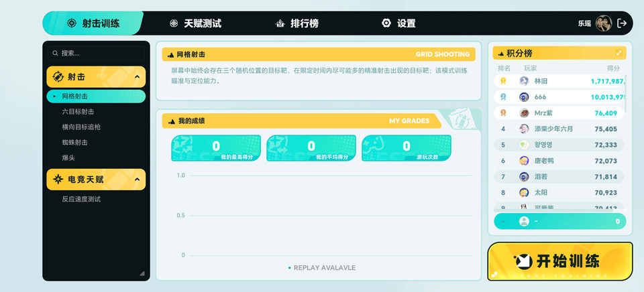Select 六目标射击 training mode
The width and height of the screenshot is (644, 292).
[78, 112]
